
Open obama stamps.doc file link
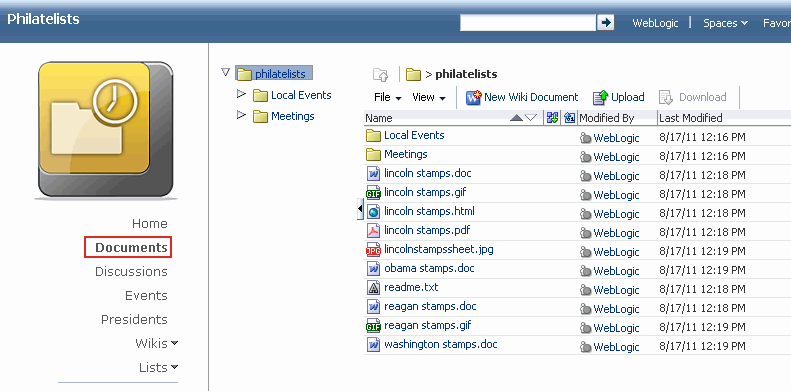[429, 268]
